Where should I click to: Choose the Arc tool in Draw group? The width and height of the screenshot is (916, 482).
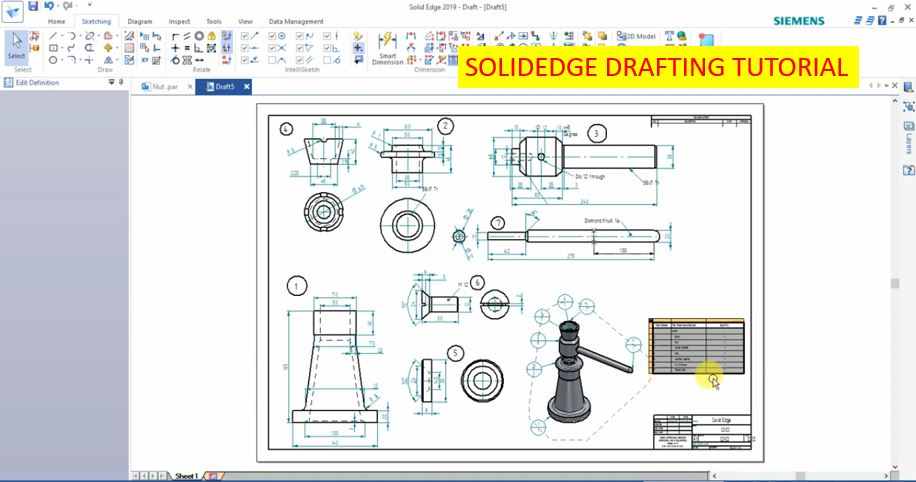[x=71, y=36]
